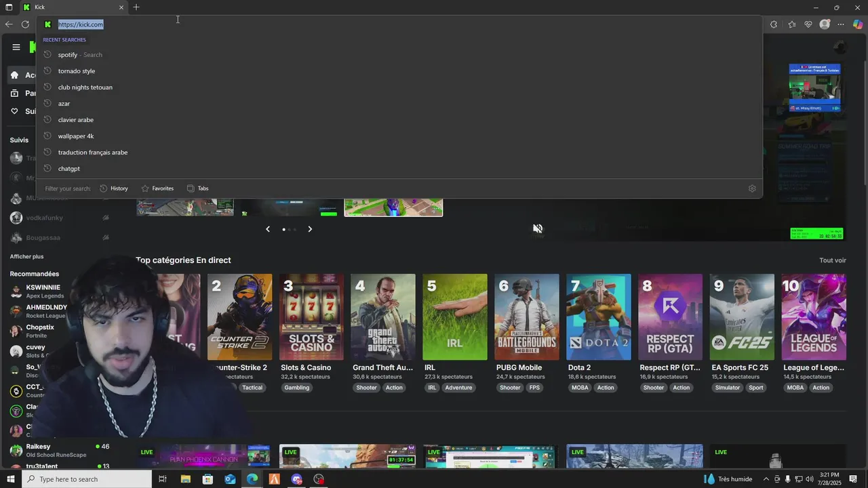
Task: Open the OBS taskbar icon
Action: pos(319,479)
